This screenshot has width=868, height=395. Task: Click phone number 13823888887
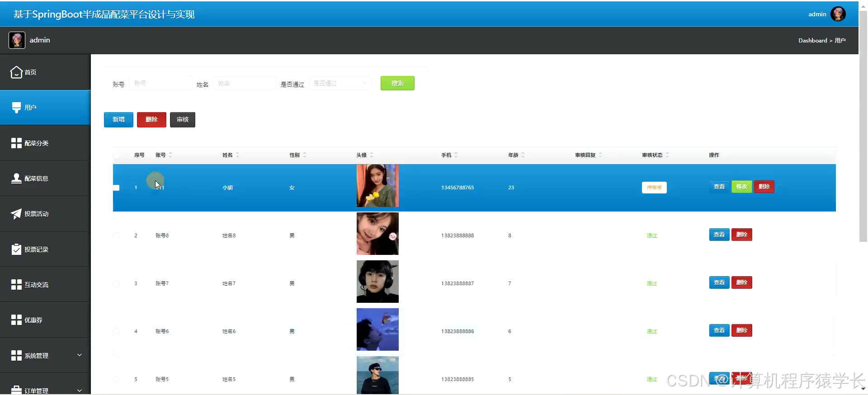458,283
